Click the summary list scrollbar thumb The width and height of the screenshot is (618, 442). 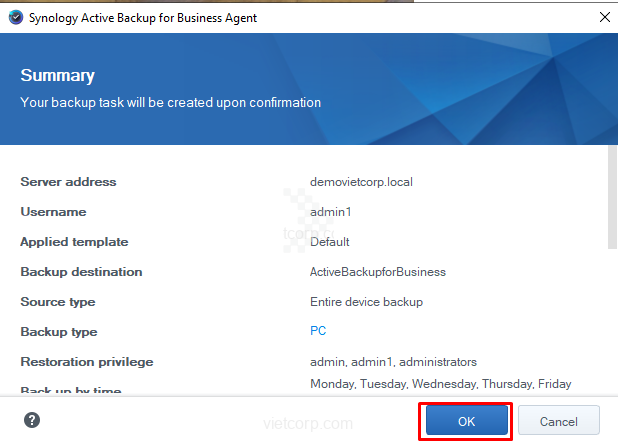[x=611, y=198]
